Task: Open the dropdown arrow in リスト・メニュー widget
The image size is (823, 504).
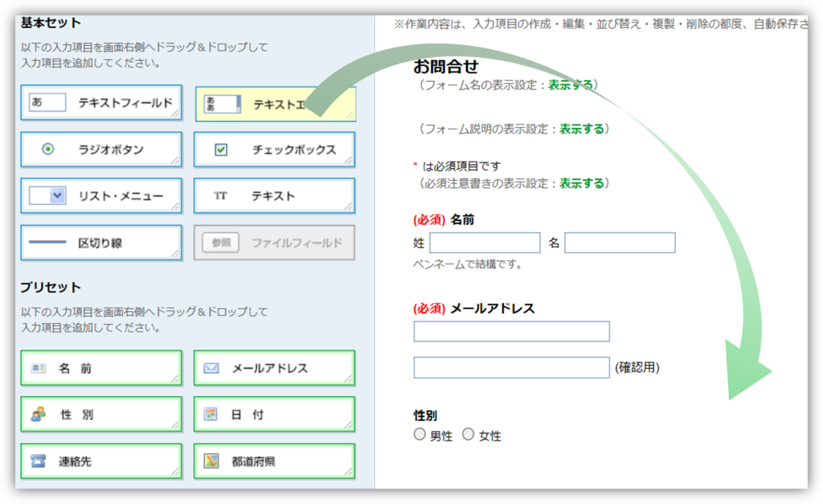Action: coord(58,195)
